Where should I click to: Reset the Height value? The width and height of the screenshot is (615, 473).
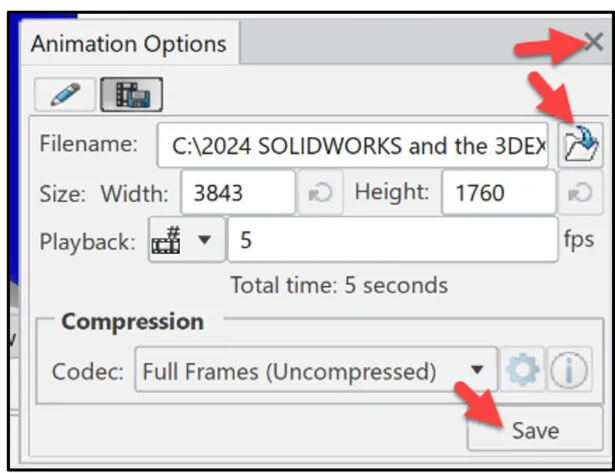pyautogui.click(x=580, y=193)
